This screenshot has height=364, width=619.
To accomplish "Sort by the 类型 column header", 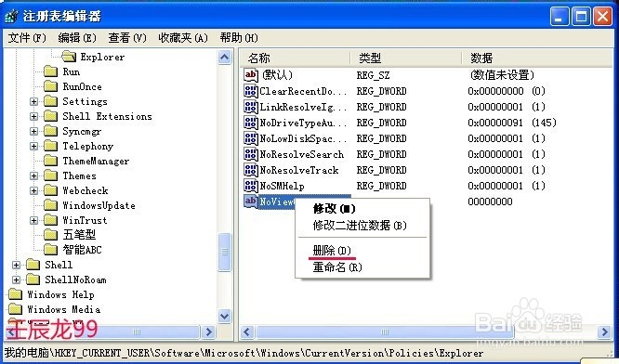I will pos(406,58).
